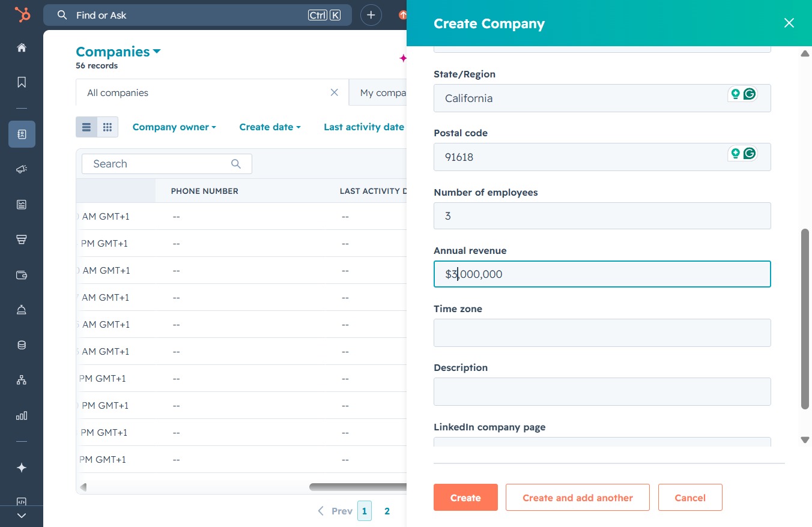Click lightbulb icon in State/Region field

(x=735, y=94)
